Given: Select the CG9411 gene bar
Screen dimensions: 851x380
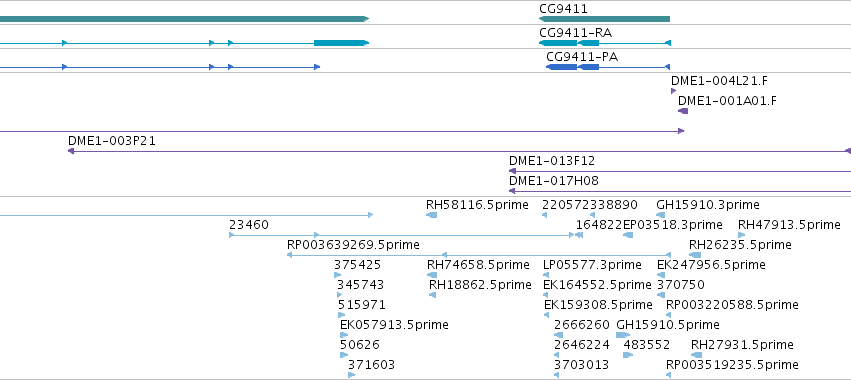Looking at the screenshot, I should click(x=604, y=19).
